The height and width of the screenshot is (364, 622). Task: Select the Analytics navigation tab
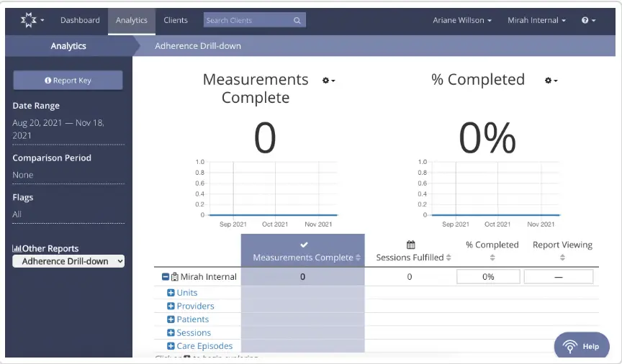132,20
